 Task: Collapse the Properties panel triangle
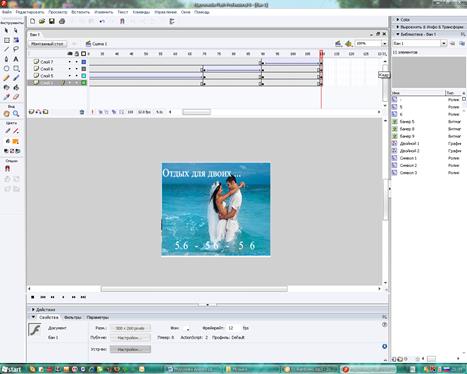click(33, 317)
